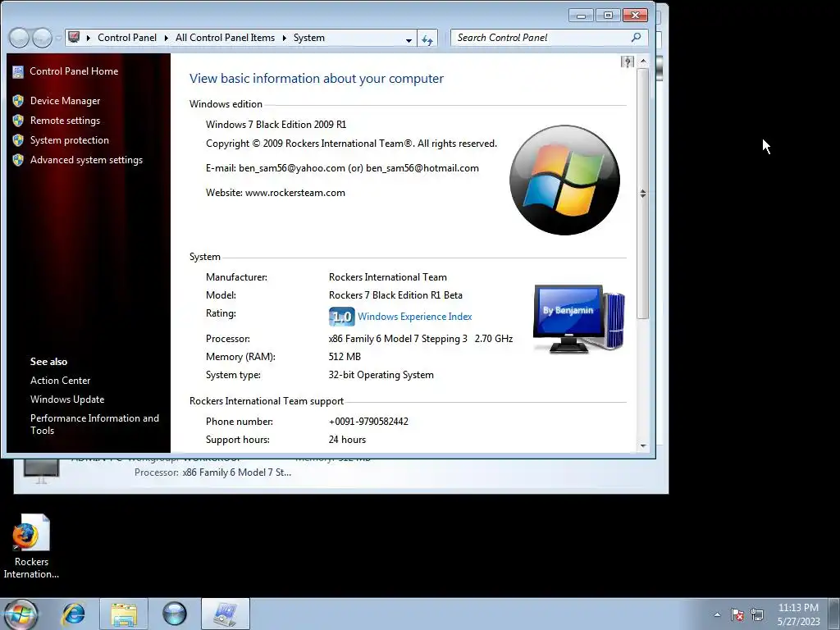This screenshot has height=630, width=840.
Task: Click the forward navigation arrow button
Action: pos(42,38)
